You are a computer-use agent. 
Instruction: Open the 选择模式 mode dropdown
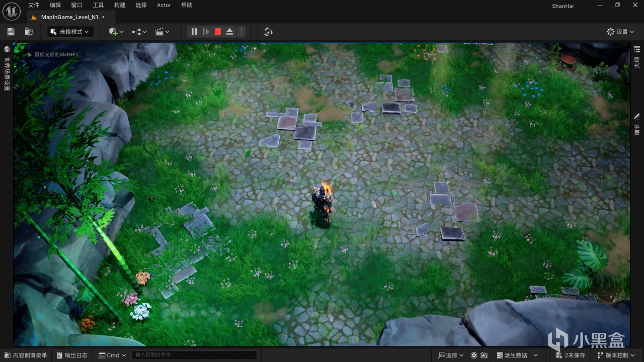[70, 32]
